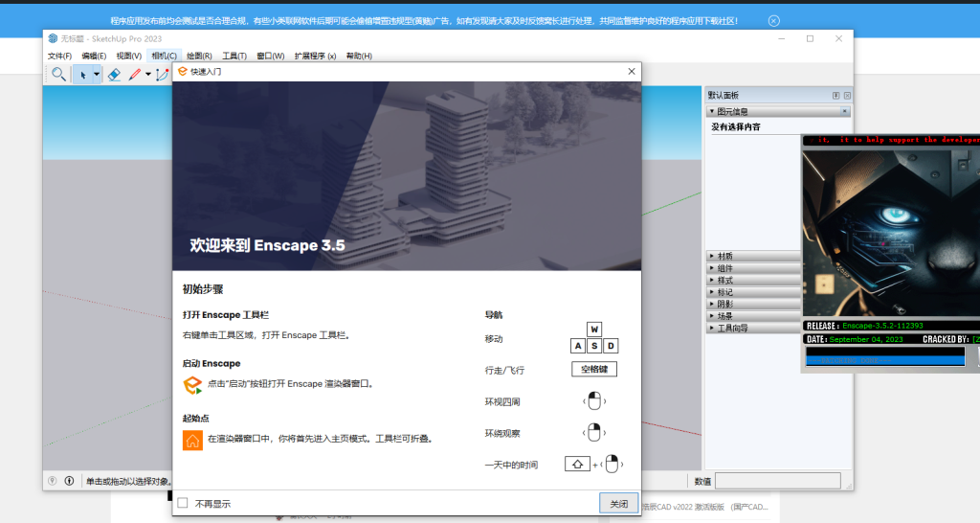Click the mouse icon next to 环绕观察

(594, 432)
